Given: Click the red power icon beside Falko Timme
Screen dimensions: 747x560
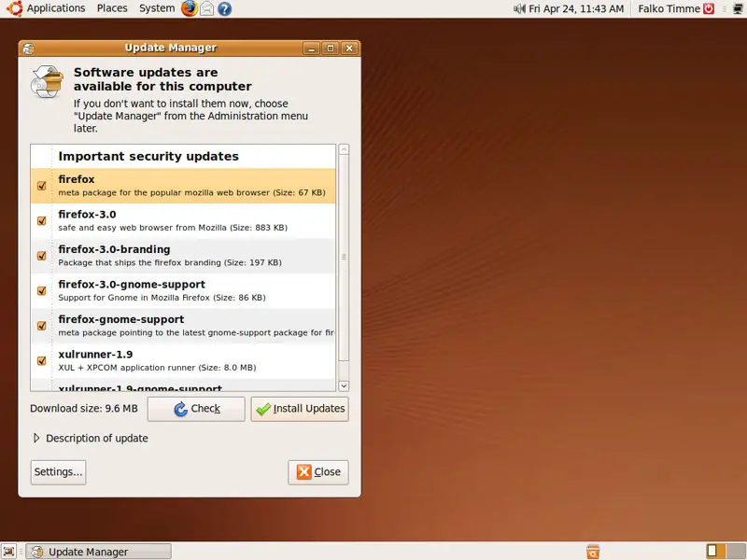Looking at the screenshot, I should [709, 8].
